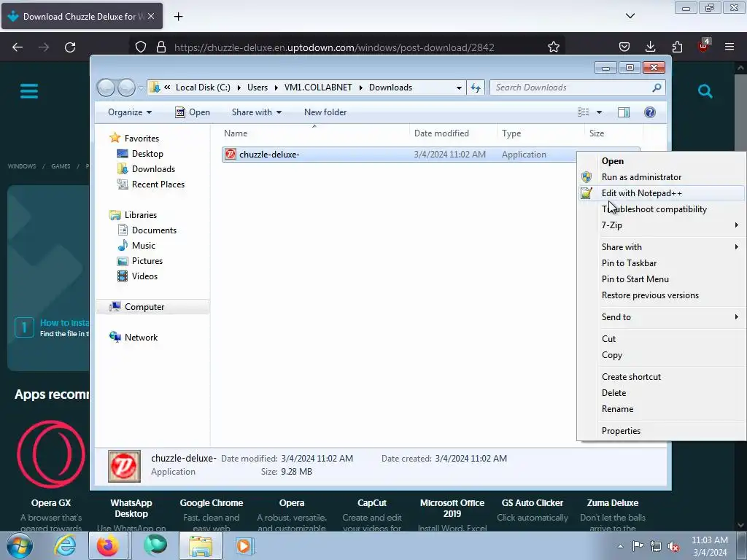747x560 pixels.
Task: Click Users in address breadcrumb
Action: pos(258,87)
